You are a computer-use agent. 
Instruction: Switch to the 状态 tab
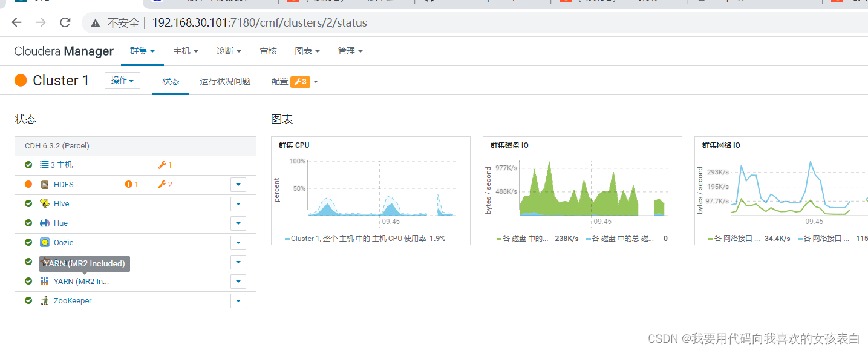(x=171, y=81)
